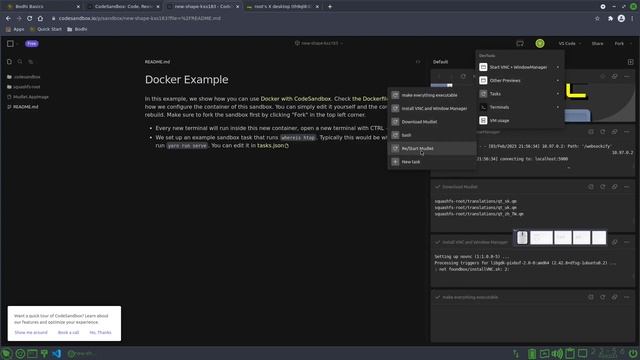Screen dimensions: 640x360
Task: Expand the squashfs-root folder
Action: [24, 87]
